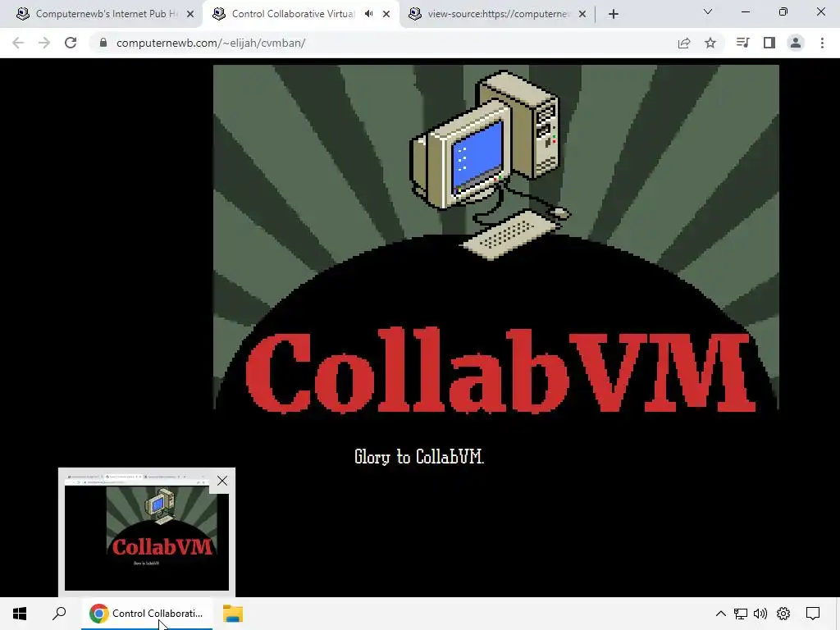Viewport: 840px width, 630px height.
Task: Click the address bar URL
Action: 211,43
